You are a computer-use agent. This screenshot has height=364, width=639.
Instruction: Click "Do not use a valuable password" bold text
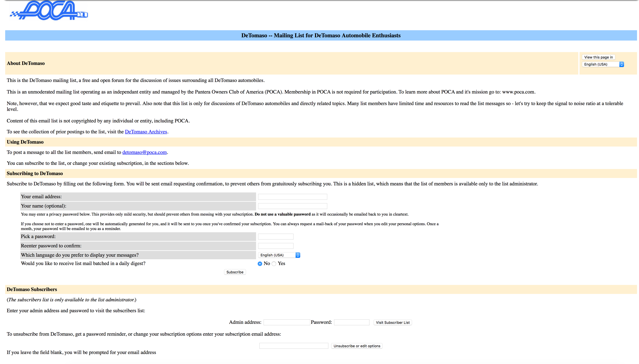(x=282, y=214)
